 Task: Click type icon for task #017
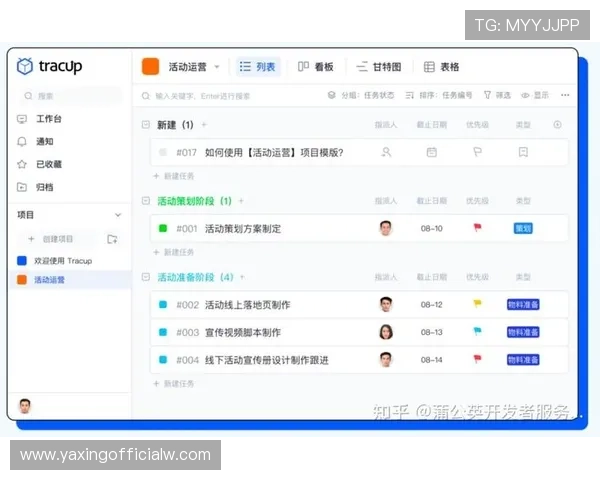[x=523, y=152]
